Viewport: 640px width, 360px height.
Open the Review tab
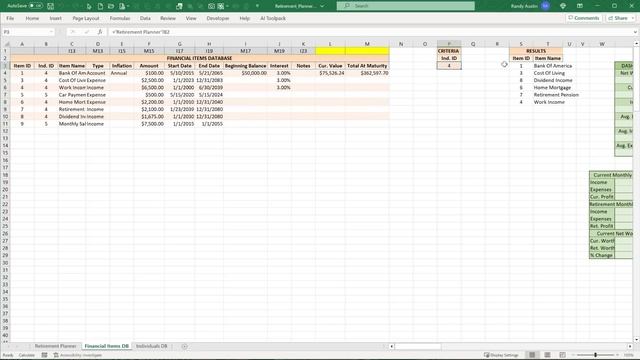(x=168, y=18)
